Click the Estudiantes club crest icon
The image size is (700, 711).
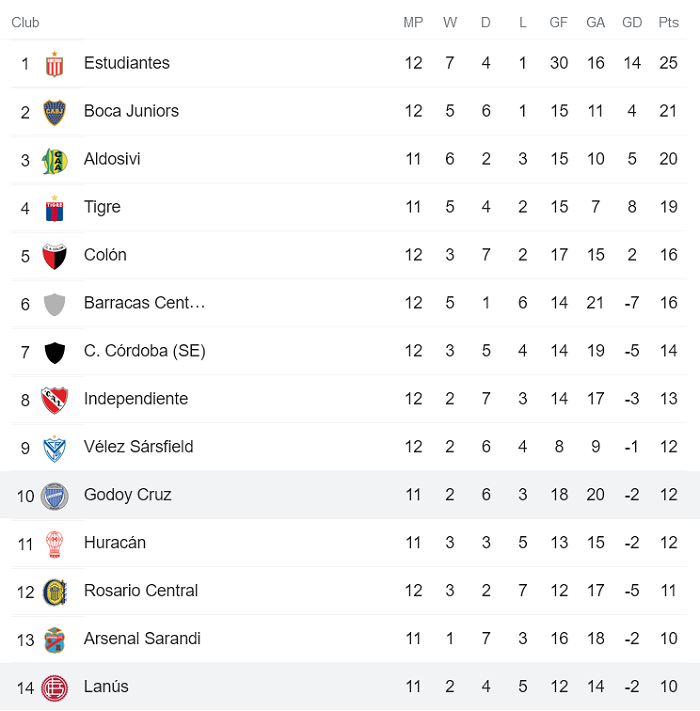(x=55, y=64)
